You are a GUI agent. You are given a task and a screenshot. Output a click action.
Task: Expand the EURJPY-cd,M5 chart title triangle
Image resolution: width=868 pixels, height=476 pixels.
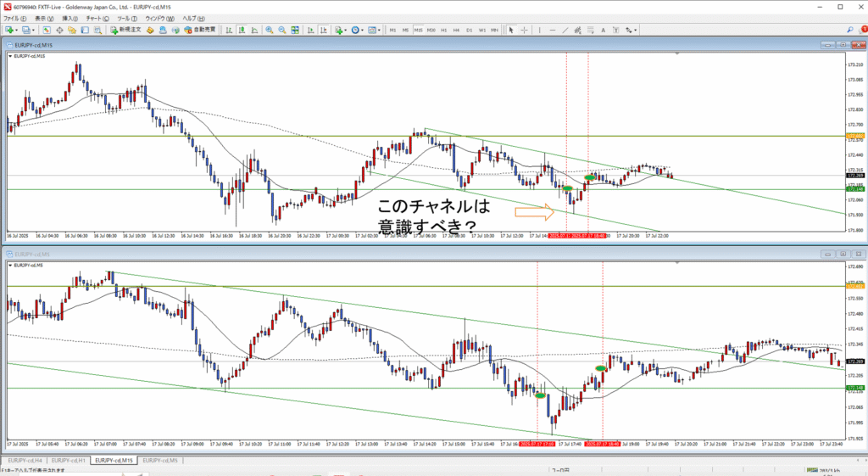pos(10,266)
